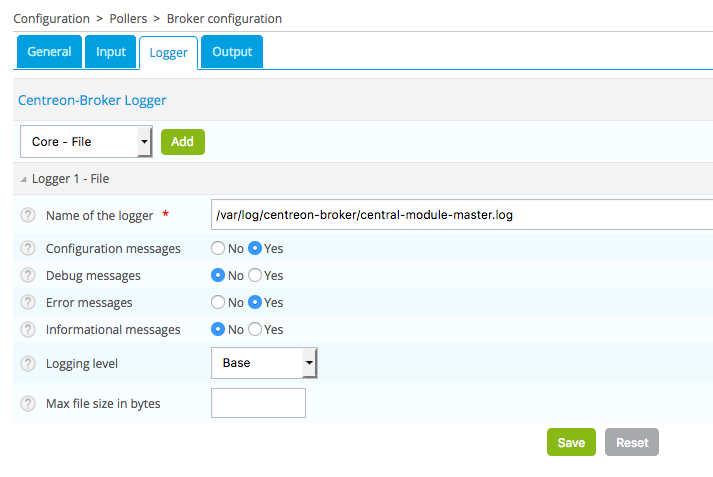Viewport: 713px width, 477px height.
Task: Enable Debug messages by selecting Yes
Action: coord(255,275)
